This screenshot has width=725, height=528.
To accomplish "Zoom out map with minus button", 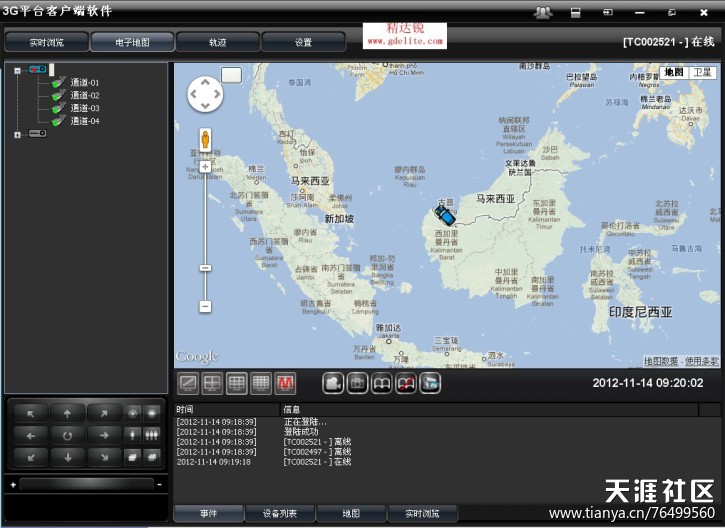I will click(x=205, y=306).
